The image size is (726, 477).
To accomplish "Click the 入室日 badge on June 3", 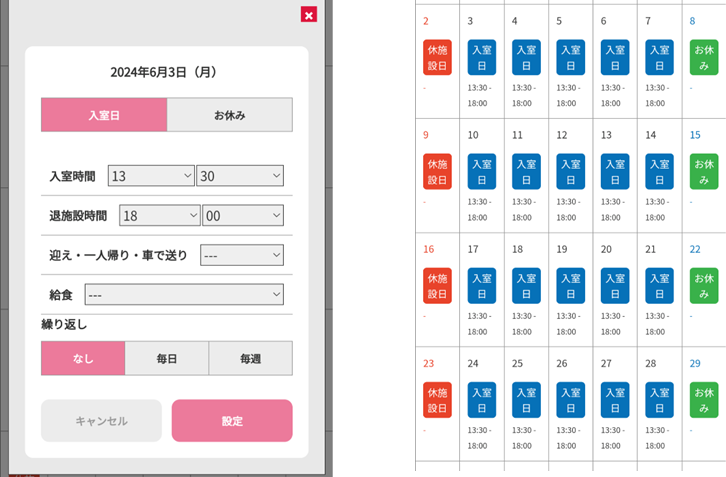I will (x=482, y=57).
